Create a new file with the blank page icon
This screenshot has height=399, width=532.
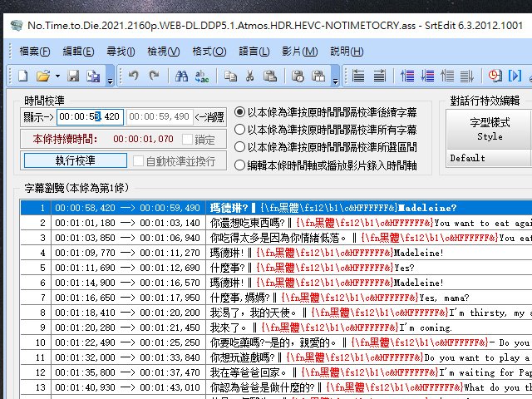pyautogui.click(x=22, y=76)
